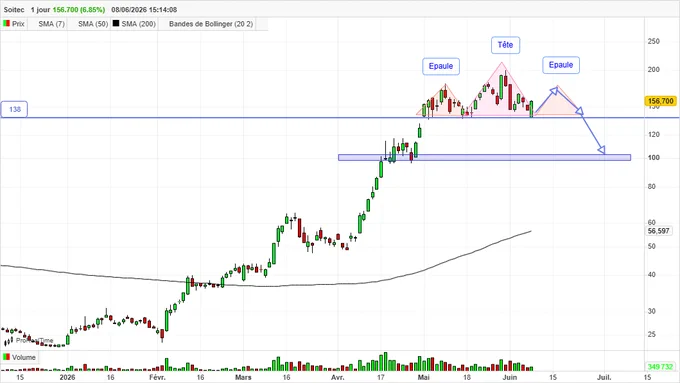The image size is (680, 383).
Task: Click the 56,597 moving average value tag
Action: (658, 231)
